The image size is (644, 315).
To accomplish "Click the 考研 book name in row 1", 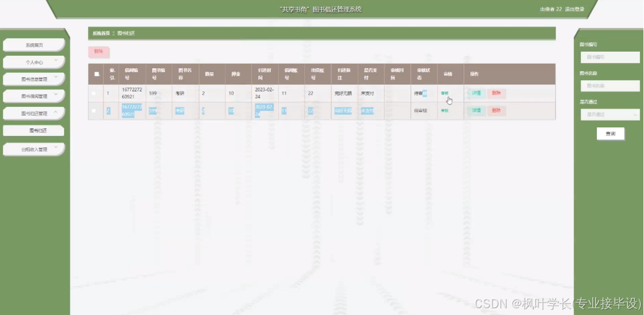I will click(x=180, y=93).
